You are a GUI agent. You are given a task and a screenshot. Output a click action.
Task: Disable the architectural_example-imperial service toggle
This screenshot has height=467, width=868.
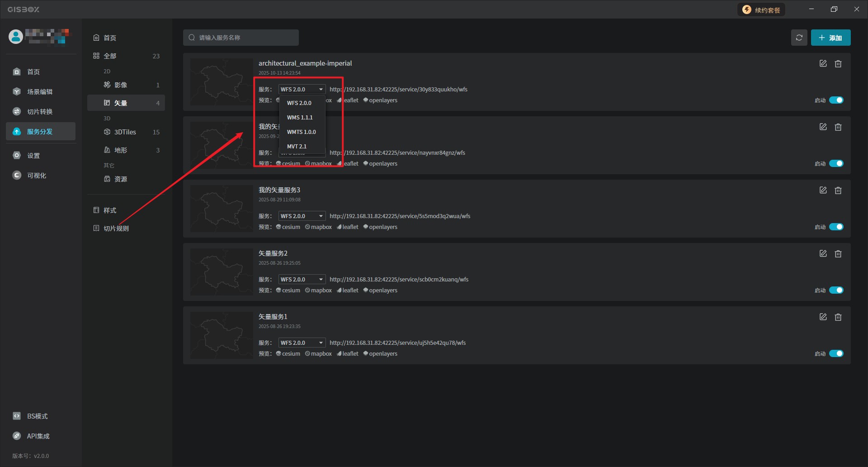[836, 100]
